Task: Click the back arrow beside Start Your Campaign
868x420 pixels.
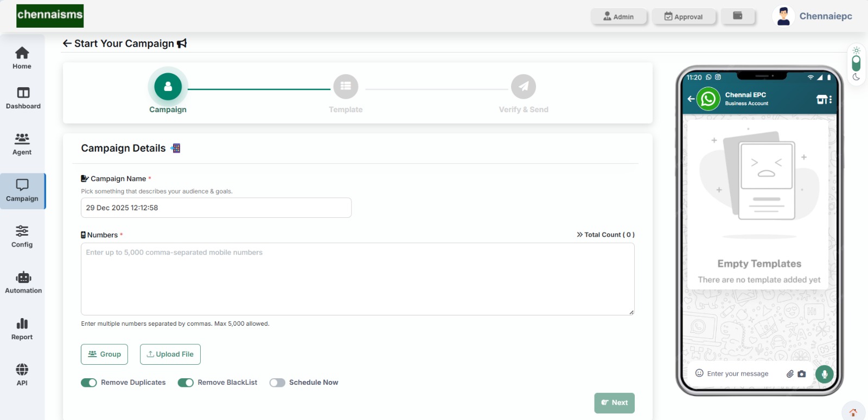Action: point(67,43)
